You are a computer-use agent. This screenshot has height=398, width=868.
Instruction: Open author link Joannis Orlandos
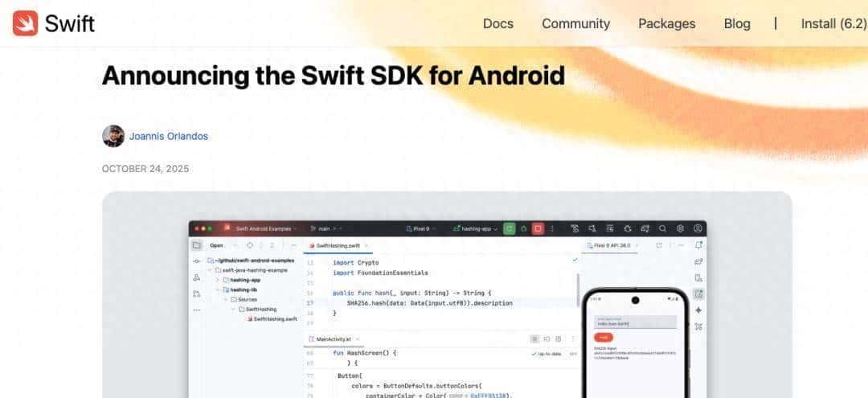coord(169,136)
